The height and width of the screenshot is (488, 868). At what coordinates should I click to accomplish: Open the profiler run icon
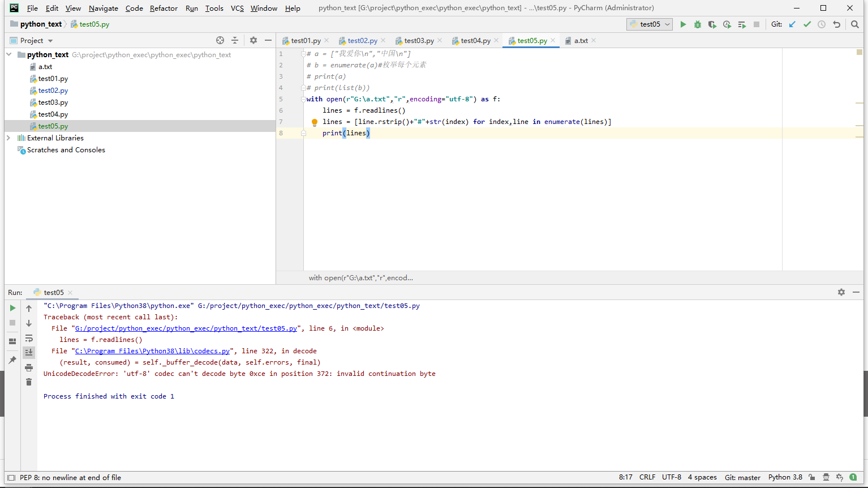tap(727, 24)
